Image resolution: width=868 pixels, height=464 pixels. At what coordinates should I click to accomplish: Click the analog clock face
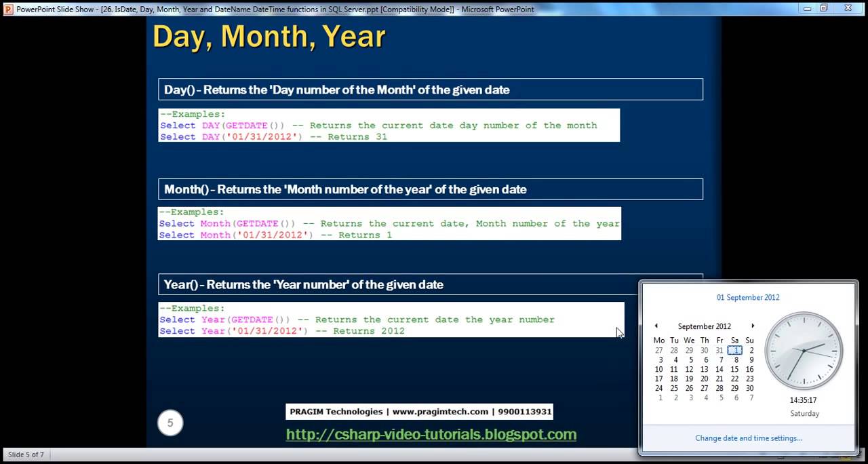804,351
